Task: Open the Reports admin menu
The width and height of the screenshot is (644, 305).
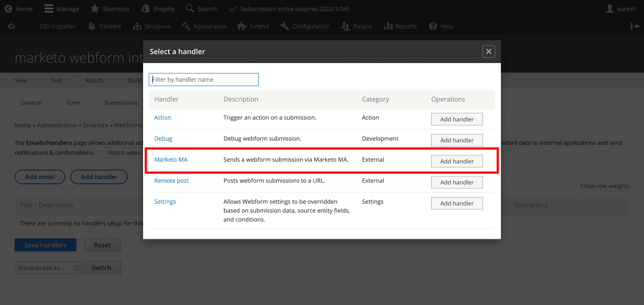Action: click(400, 26)
